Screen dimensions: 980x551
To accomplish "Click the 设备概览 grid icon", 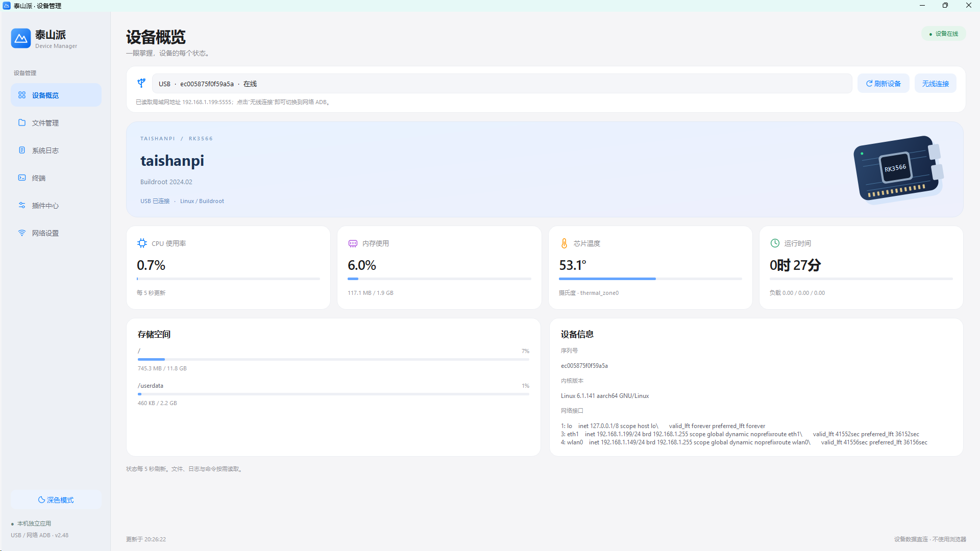I will tap(22, 95).
